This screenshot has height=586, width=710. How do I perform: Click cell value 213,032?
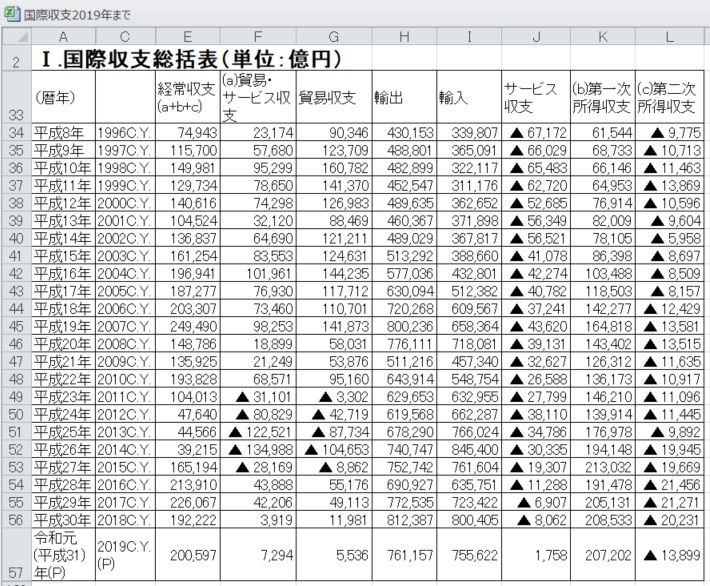[603, 467]
